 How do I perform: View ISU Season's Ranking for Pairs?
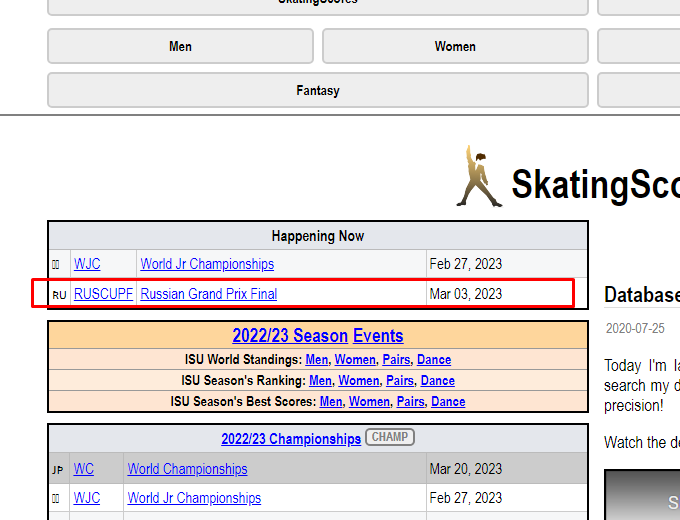click(400, 380)
